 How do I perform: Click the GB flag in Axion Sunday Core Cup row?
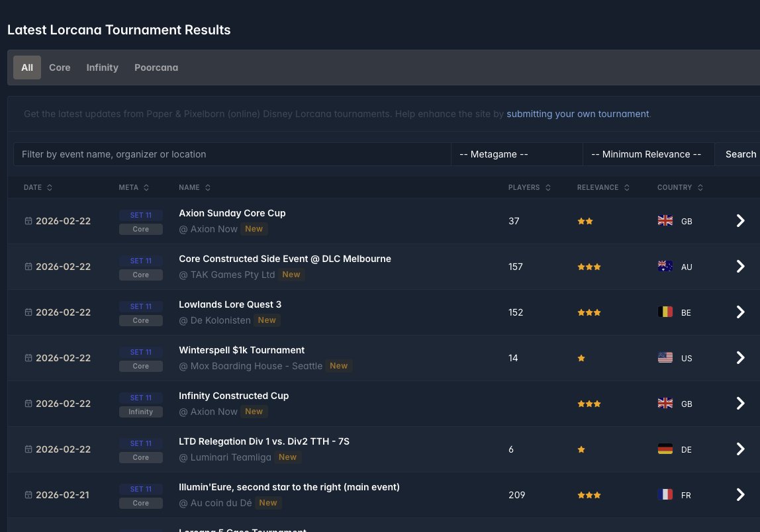pos(665,220)
